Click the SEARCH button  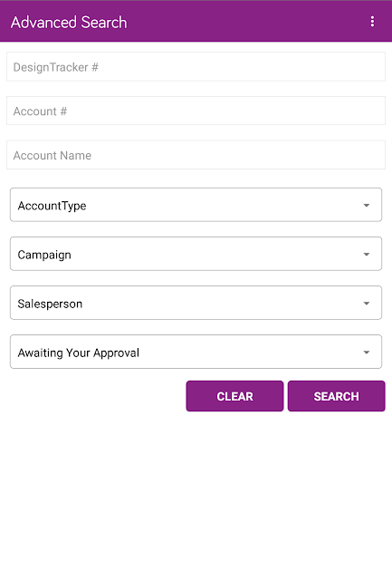336,396
